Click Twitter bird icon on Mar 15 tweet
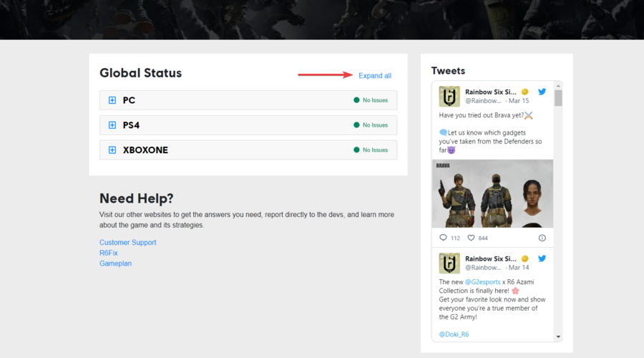 [542, 92]
